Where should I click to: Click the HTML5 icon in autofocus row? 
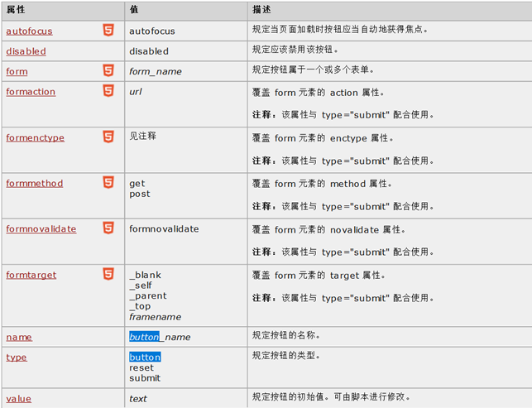pos(108,31)
